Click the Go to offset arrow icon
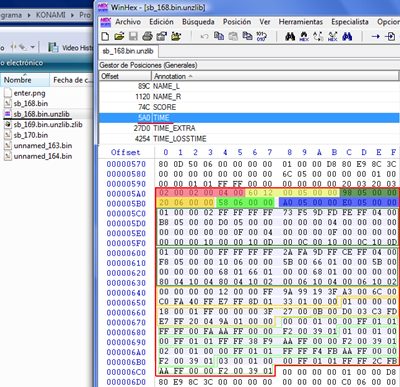 (376, 36)
